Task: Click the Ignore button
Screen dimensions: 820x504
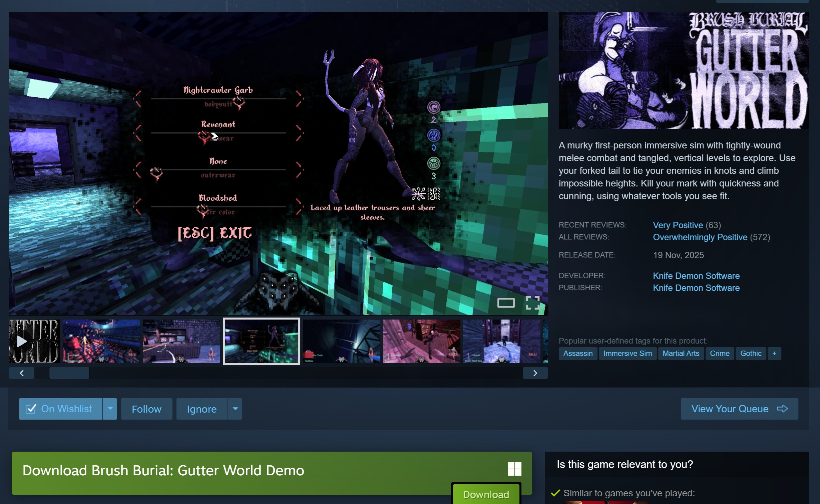Action: [x=201, y=409]
